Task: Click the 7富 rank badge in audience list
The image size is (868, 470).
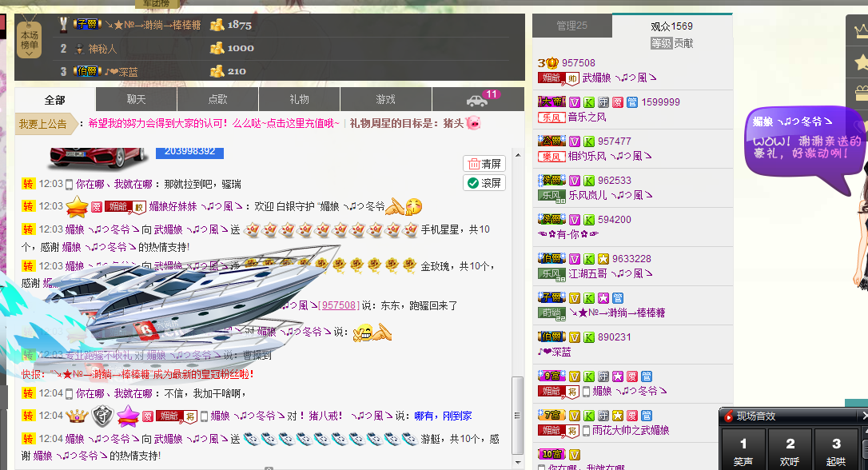Action: tap(551, 415)
